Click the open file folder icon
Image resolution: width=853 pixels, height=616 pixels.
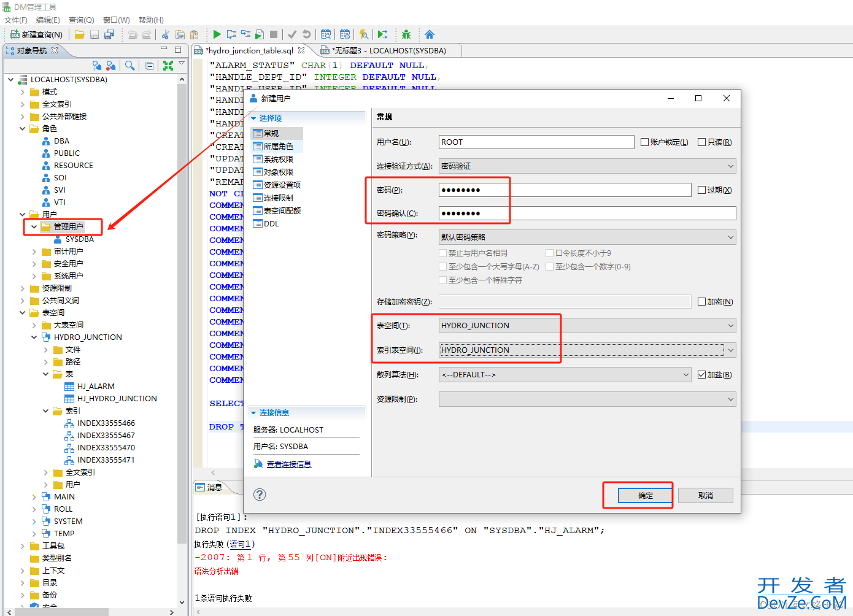[80, 34]
